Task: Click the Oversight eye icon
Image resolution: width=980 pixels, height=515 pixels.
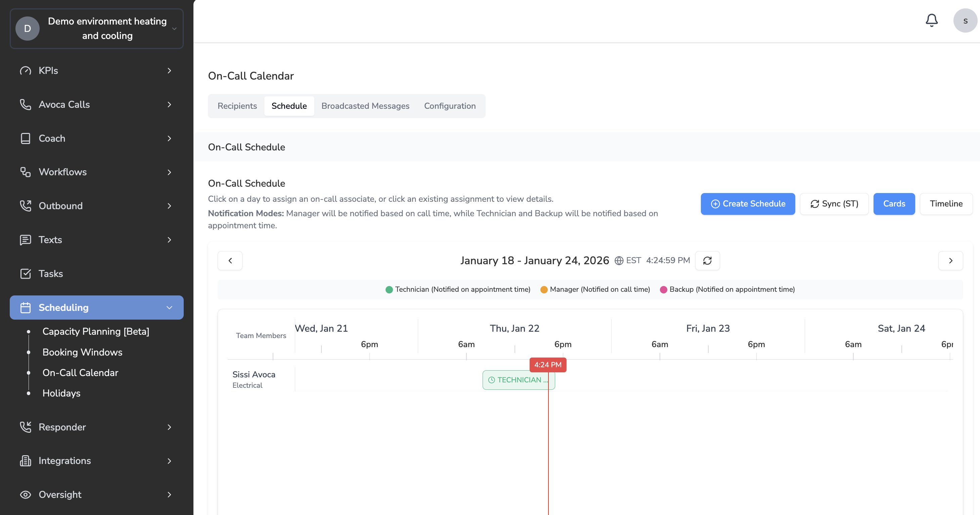Action: click(x=26, y=495)
